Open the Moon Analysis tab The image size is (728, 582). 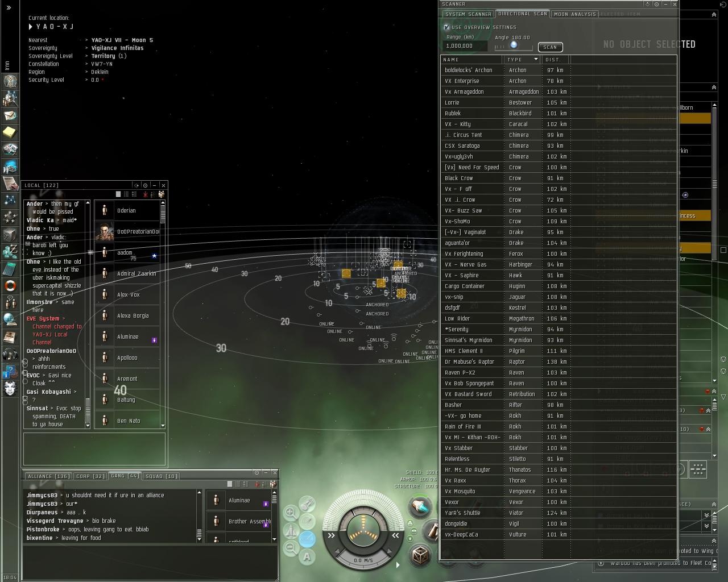click(x=574, y=14)
